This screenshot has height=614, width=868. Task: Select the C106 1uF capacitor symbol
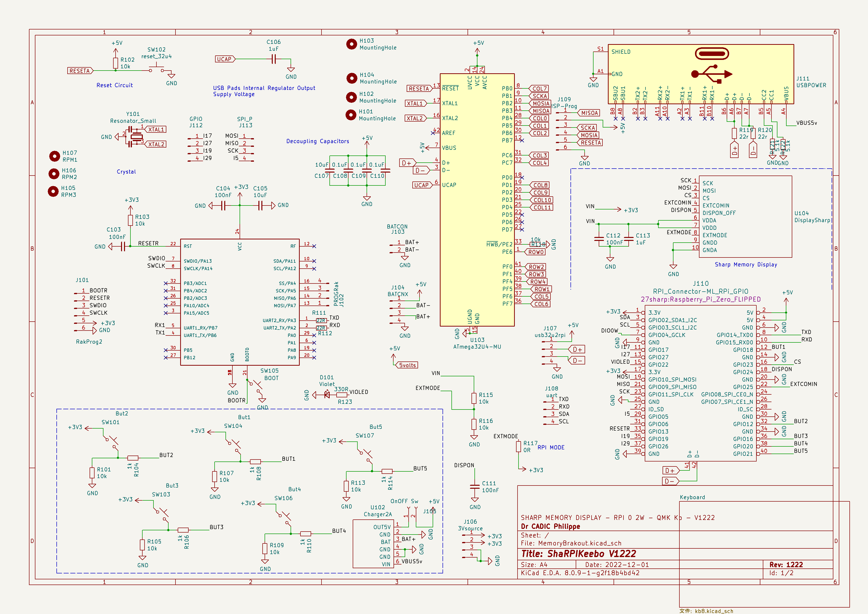tap(274, 59)
